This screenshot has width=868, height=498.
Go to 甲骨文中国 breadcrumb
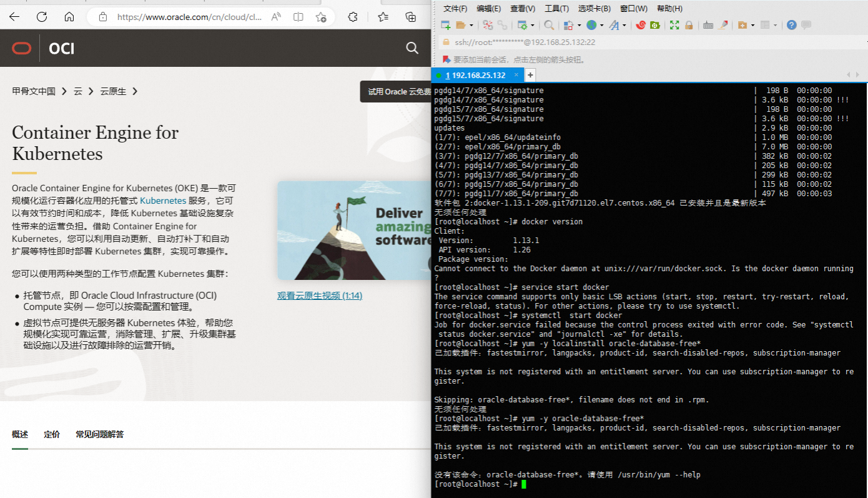(34, 91)
